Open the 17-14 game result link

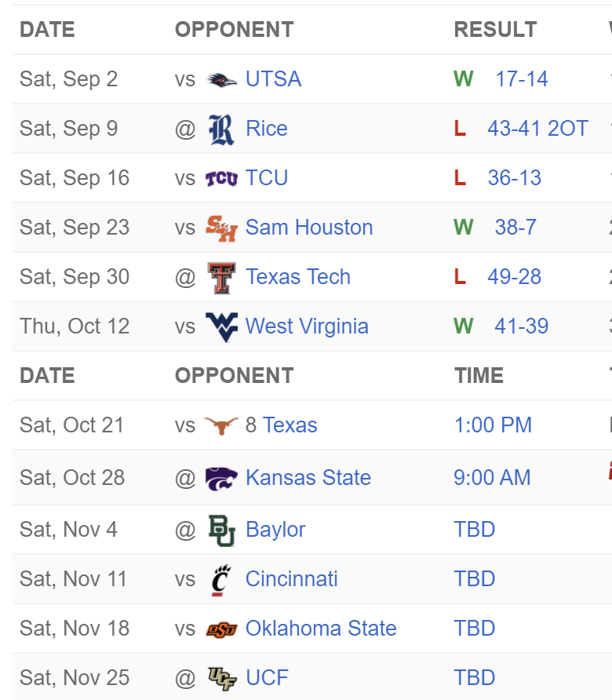click(522, 79)
